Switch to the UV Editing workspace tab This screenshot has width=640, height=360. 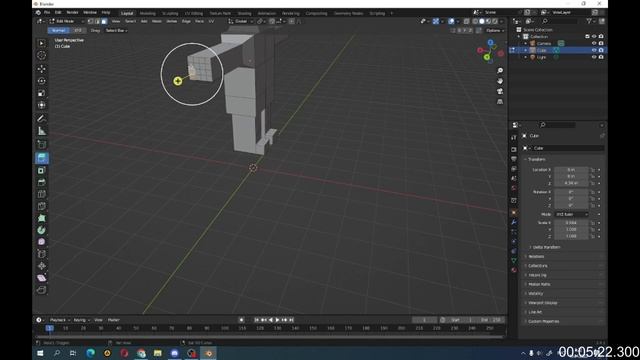pos(193,13)
